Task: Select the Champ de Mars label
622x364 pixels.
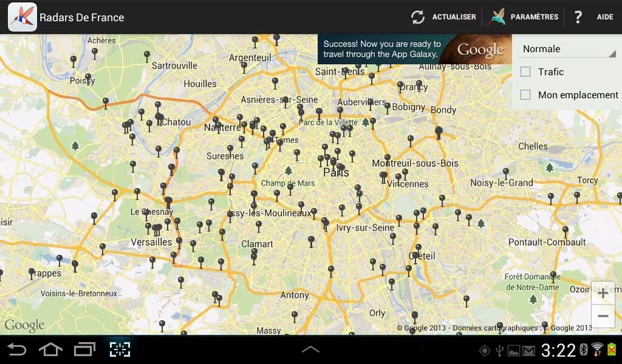Action: click(x=287, y=183)
